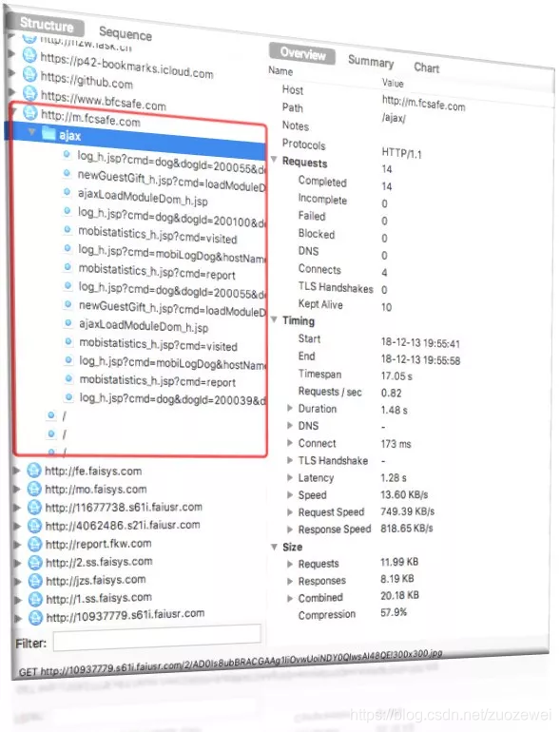Select the http://m.fcsafe.com host row
This screenshot has height=732, width=560.
[90, 118]
